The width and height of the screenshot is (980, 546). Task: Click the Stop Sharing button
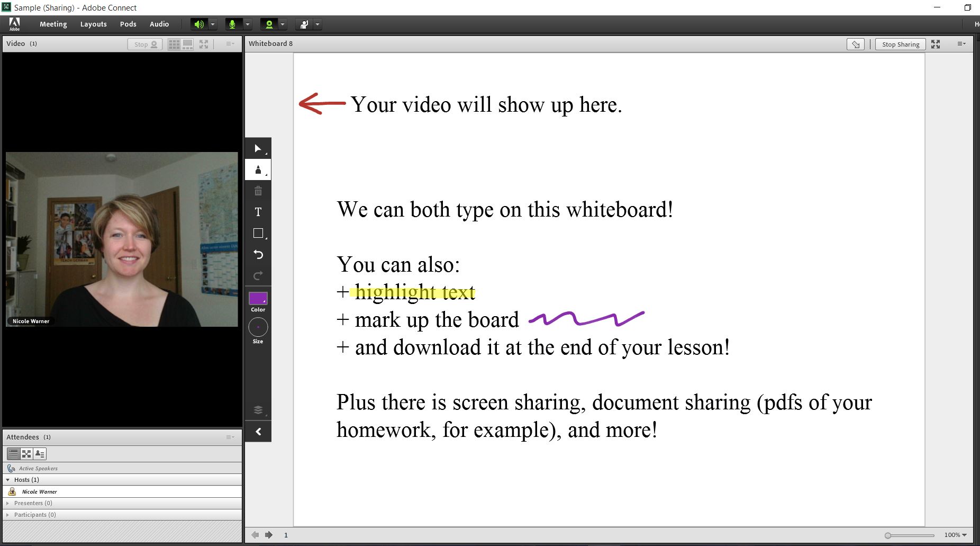click(900, 44)
